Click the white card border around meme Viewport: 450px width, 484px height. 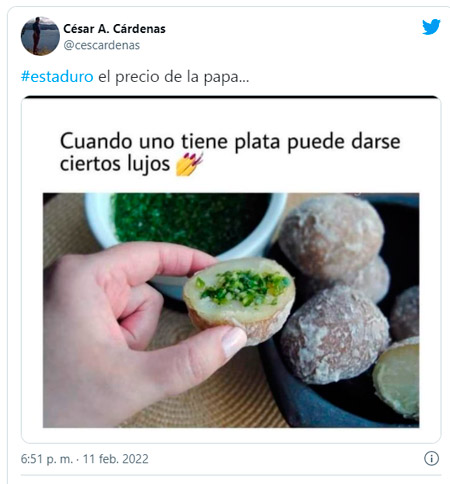(231, 270)
